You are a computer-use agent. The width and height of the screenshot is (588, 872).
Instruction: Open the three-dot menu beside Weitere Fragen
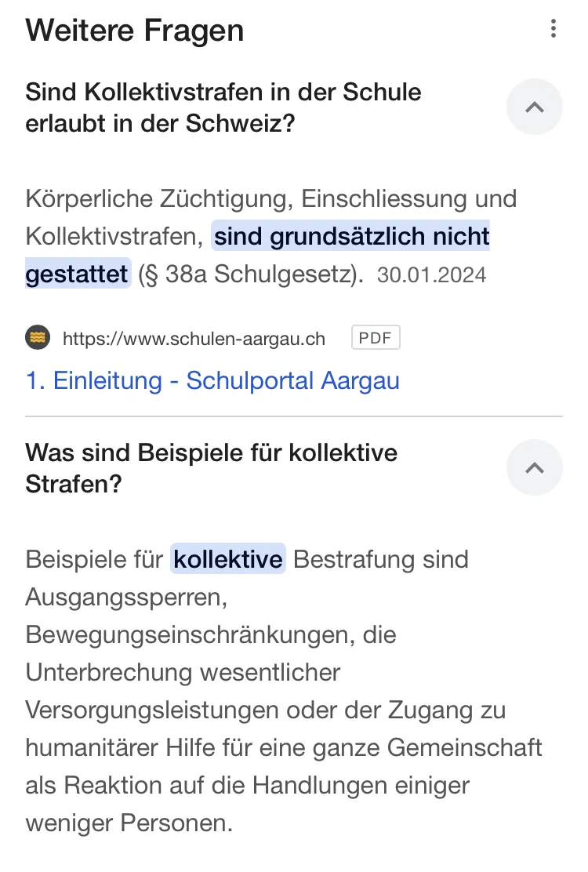click(x=553, y=28)
